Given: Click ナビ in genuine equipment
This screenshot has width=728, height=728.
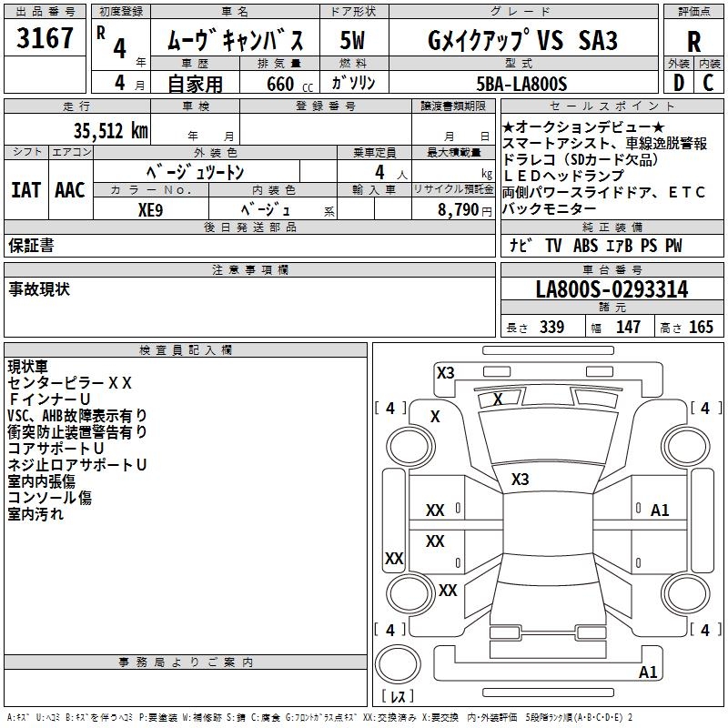Looking at the screenshot, I should tap(521, 245).
